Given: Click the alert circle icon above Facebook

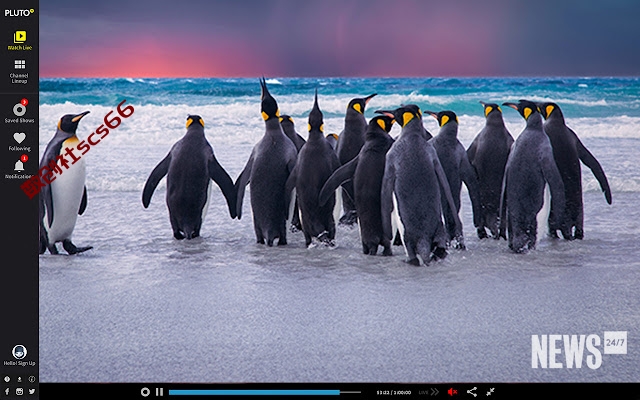Looking at the screenshot, I should [7, 379].
